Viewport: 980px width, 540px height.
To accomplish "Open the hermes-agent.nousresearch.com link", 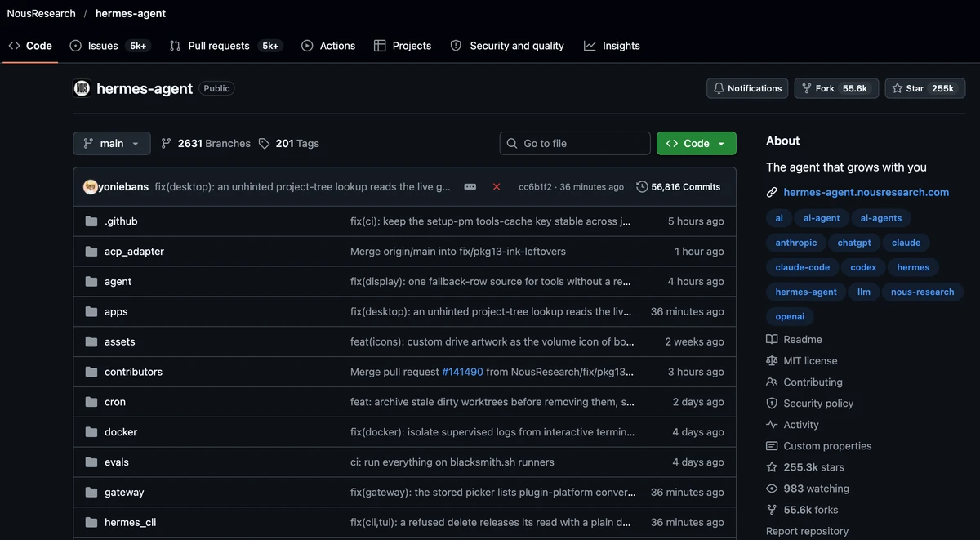I will coord(866,193).
